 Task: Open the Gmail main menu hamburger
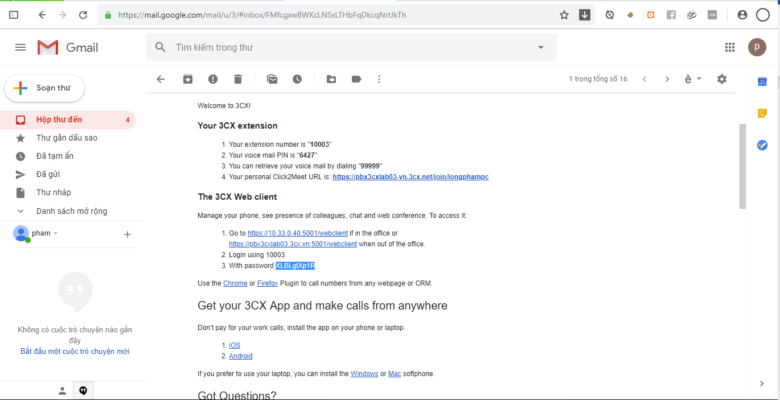pos(20,47)
